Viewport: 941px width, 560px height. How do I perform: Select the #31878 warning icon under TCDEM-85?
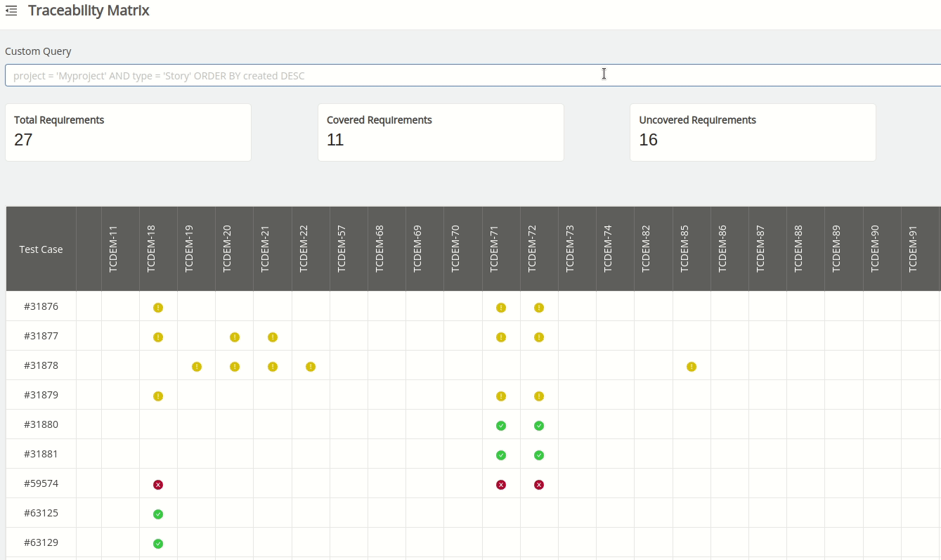click(x=692, y=367)
